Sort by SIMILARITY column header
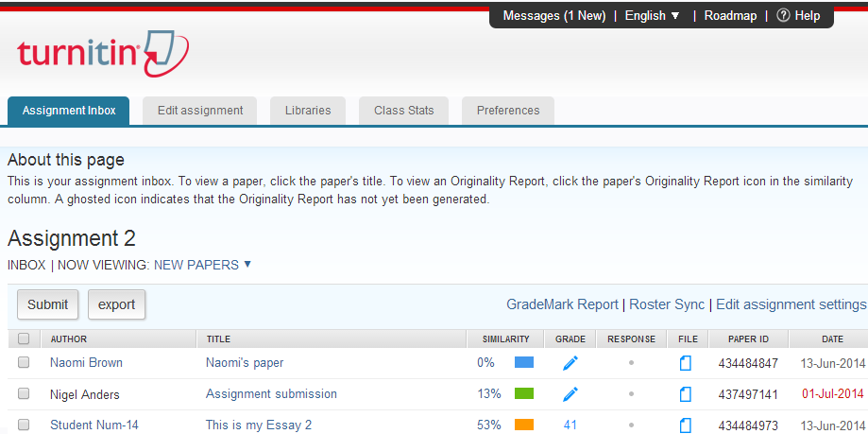Image resolution: width=868 pixels, height=434 pixels. coord(506,339)
